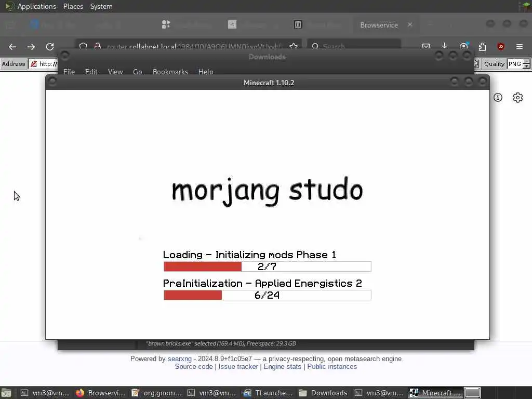Open the Firefox extensions puzzle icon
This screenshot has width=532, height=399.
[x=482, y=46]
